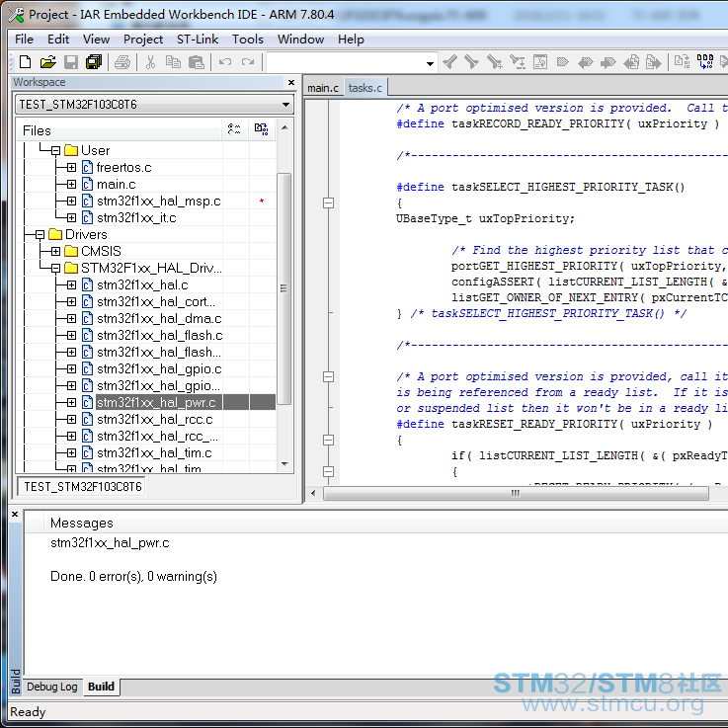Click the Copy icon in toolbar
The image size is (728, 728).
click(173, 62)
